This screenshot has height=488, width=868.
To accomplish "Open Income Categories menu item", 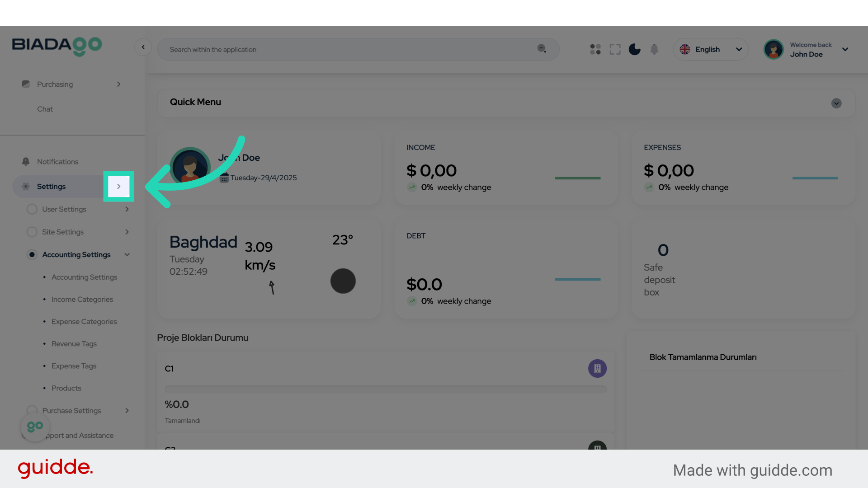I will pos(82,300).
